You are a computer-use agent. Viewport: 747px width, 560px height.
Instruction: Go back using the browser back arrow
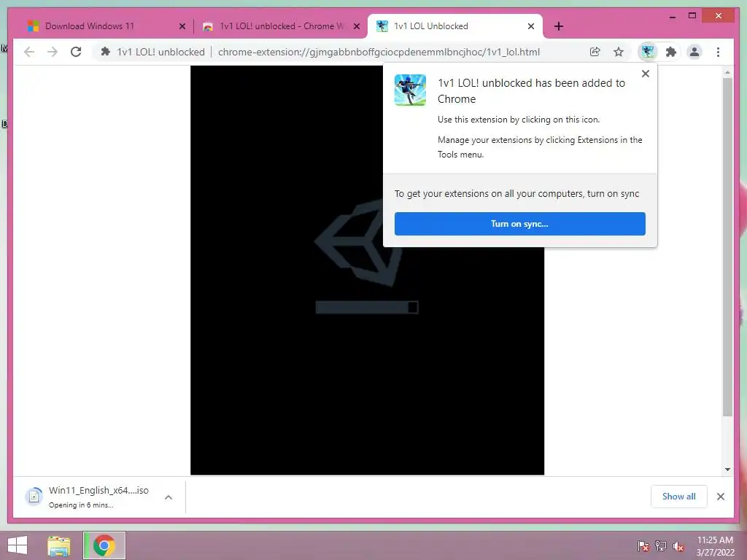point(29,52)
